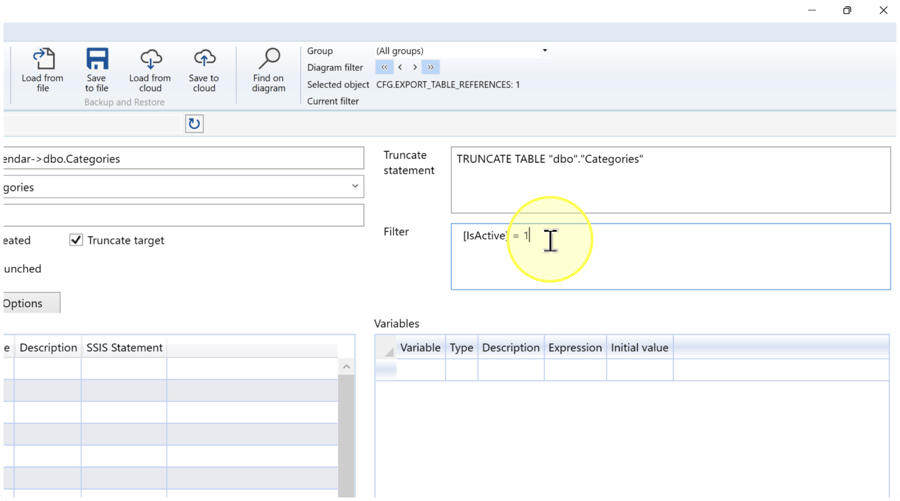This screenshot has width=900, height=501.
Task: Click the Variables grid select-all corner
Action: click(x=386, y=348)
